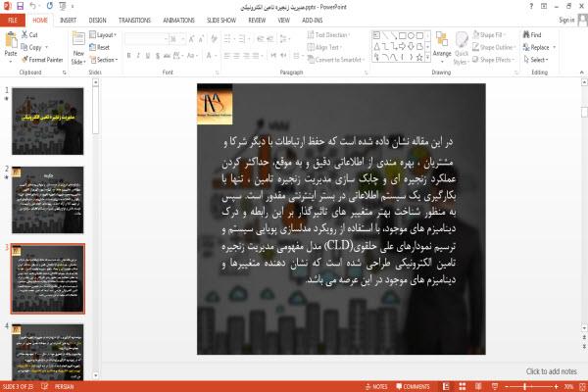Screen dimensions: 588x392
Task: Start Slide Show from status bar icon
Action: 495,386
